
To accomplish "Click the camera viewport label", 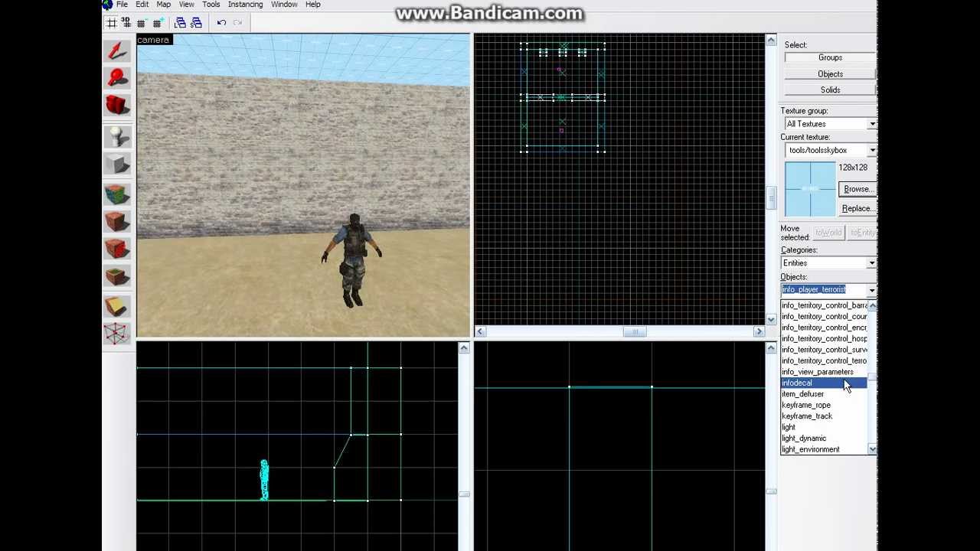I will pyautogui.click(x=153, y=40).
